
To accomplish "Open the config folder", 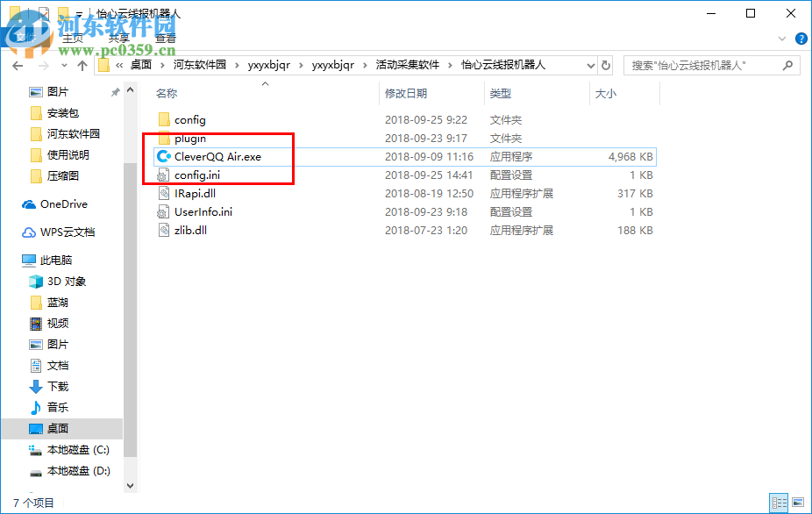I will pos(192,119).
